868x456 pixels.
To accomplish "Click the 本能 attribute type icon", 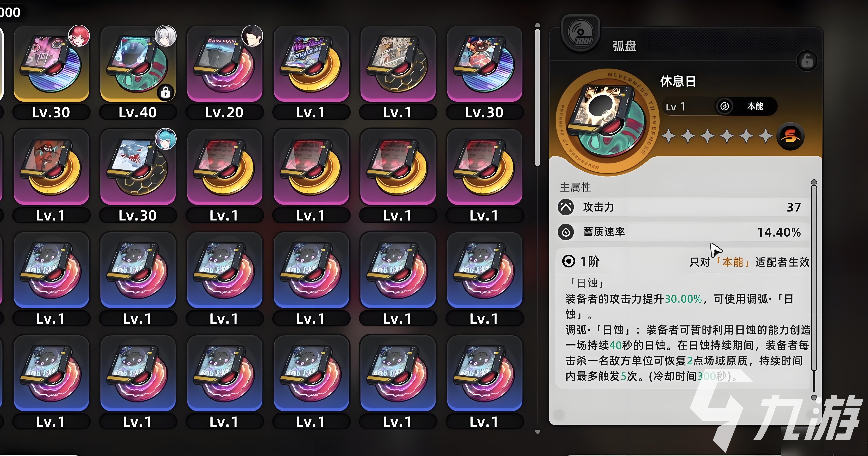I will click(x=724, y=106).
